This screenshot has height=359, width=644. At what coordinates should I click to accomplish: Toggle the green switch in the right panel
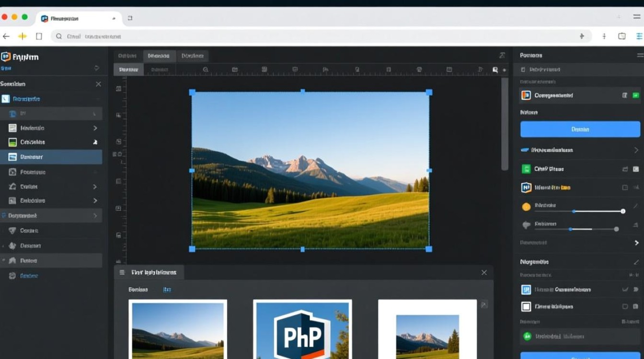(x=635, y=96)
